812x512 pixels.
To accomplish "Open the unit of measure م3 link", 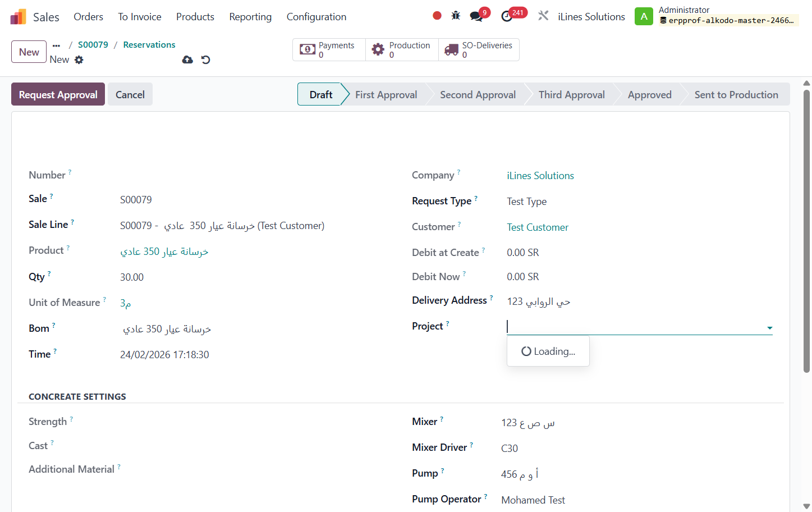I will [126, 303].
